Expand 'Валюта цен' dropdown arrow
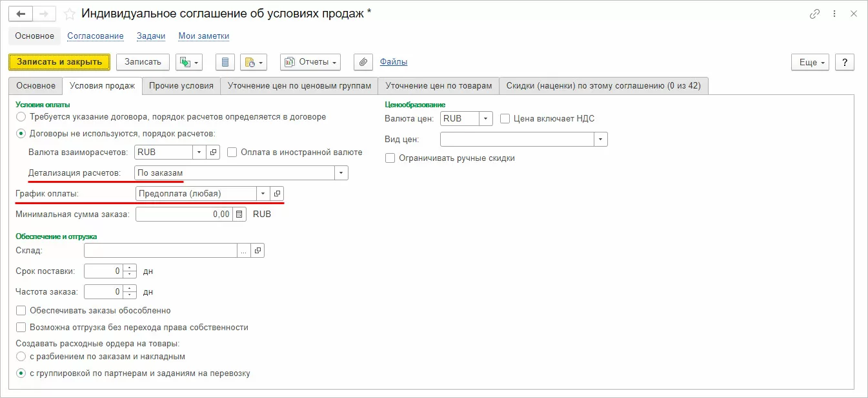The width and height of the screenshot is (868, 398). click(486, 119)
